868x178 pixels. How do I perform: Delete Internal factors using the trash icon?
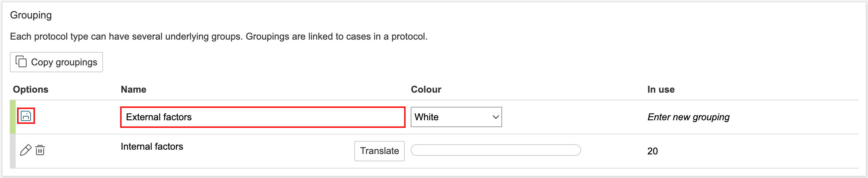pyautogui.click(x=40, y=150)
